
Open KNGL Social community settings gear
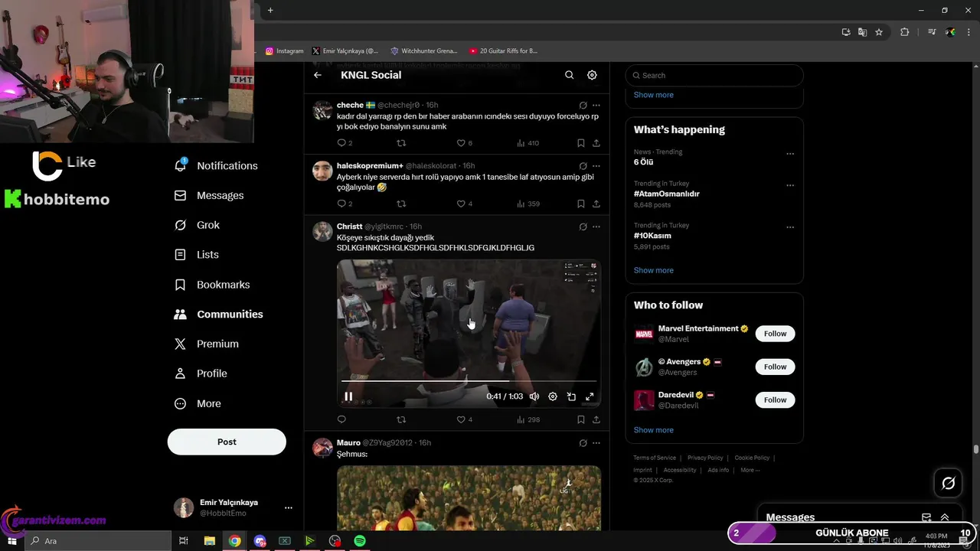tap(592, 75)
